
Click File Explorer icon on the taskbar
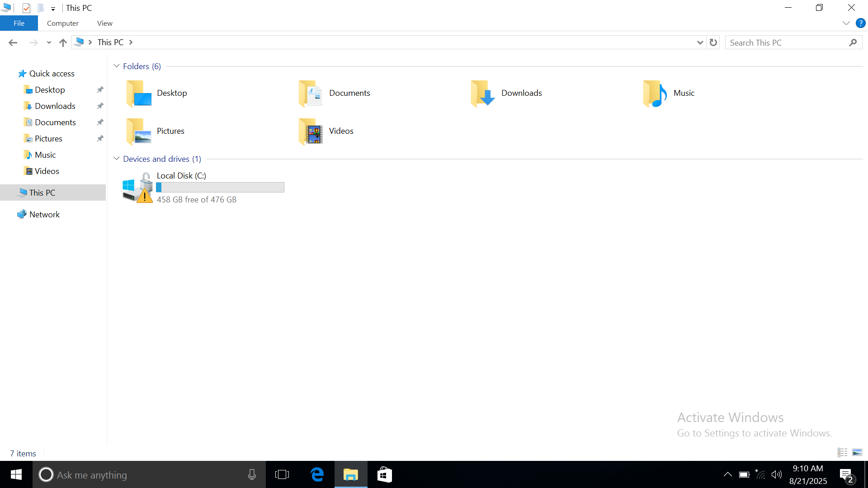(x=351, y=474)
